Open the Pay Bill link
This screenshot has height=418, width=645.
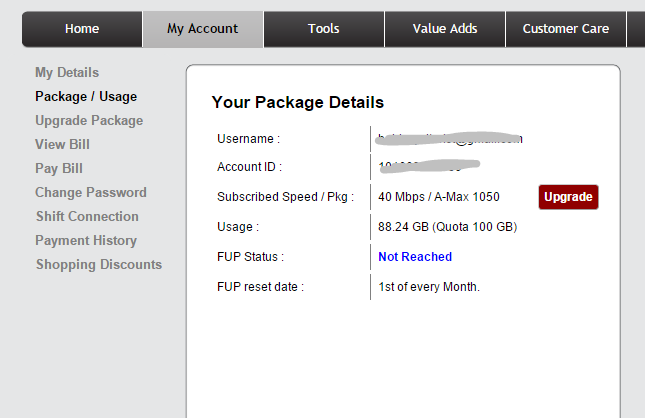(59, 169)
